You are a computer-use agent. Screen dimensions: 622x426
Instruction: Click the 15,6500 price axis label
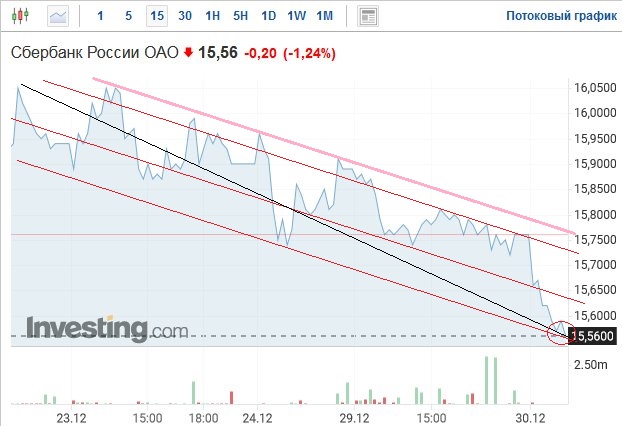[x=595, y=290]
